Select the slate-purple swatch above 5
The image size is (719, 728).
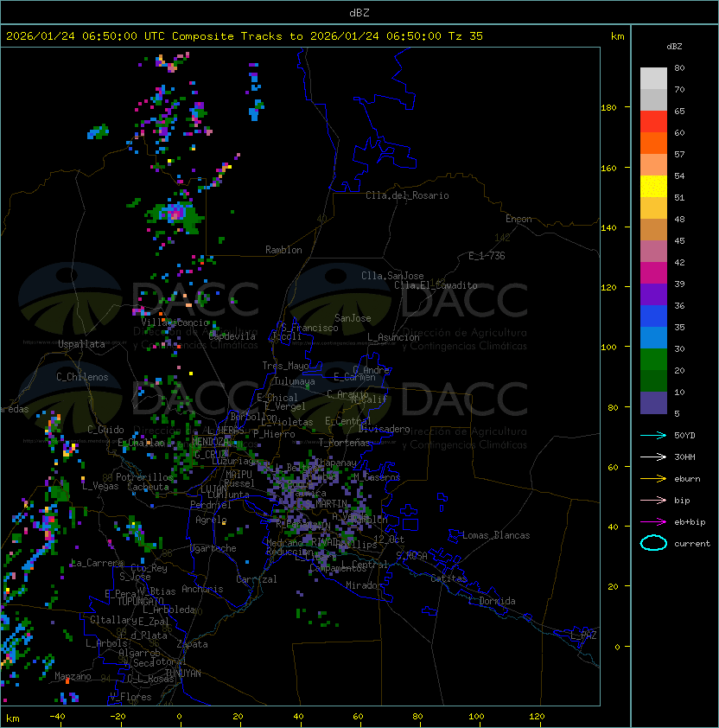(x=653, y=403)
